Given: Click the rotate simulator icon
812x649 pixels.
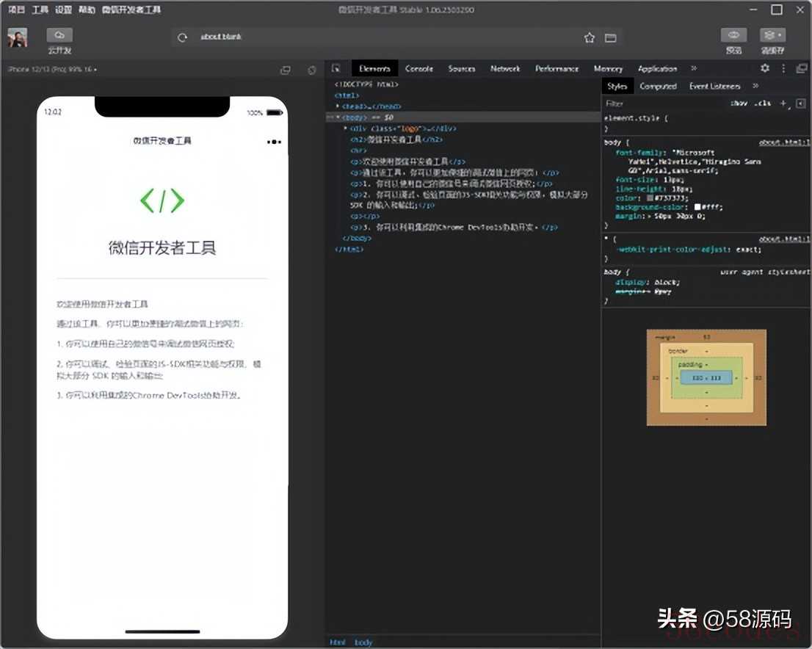Looking at the screenshot, I should point(312,70).
